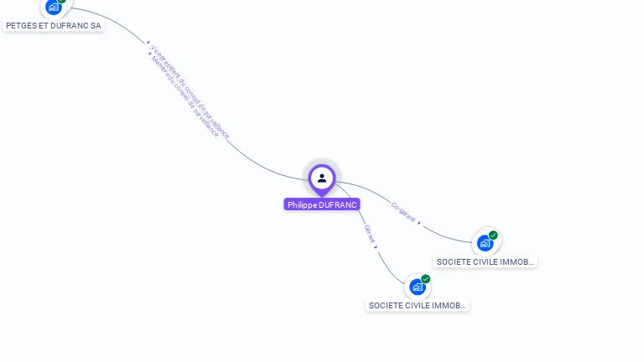The width and height of the screenshot is (644, 362).
Task: Click Vice-président du conseil de surveillance edge label
Action: tap(190, 91)
